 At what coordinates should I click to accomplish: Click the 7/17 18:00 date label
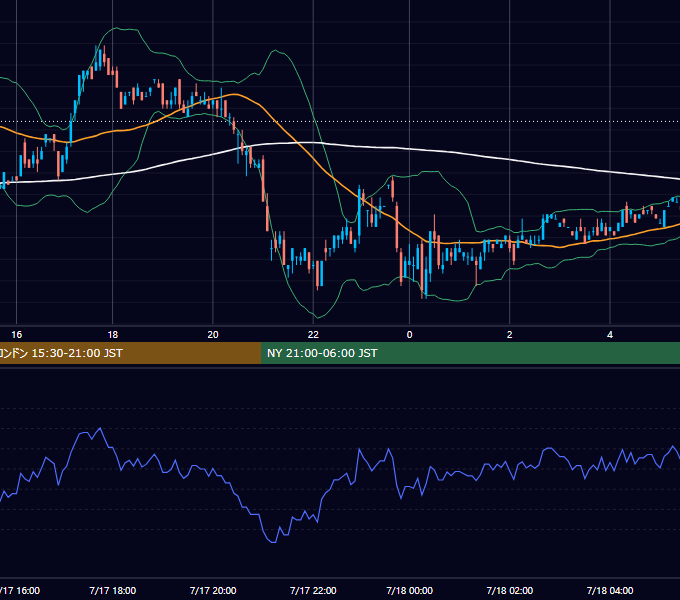(112, 590)
